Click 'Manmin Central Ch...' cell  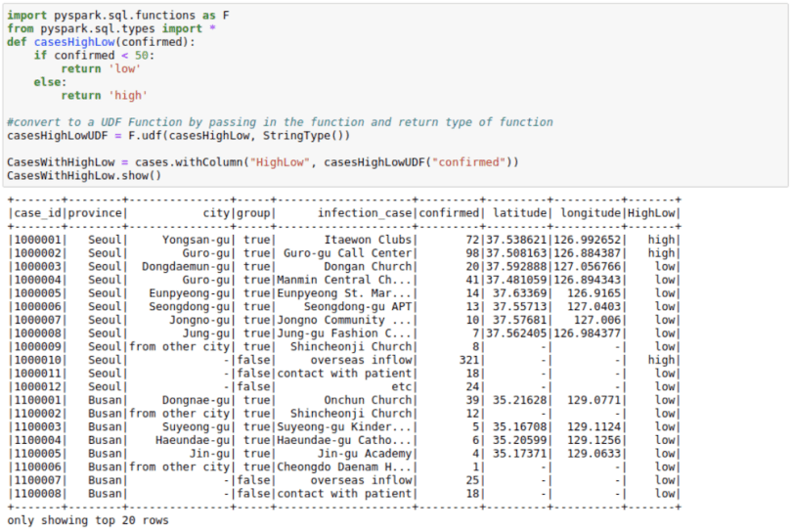[344, 280]
